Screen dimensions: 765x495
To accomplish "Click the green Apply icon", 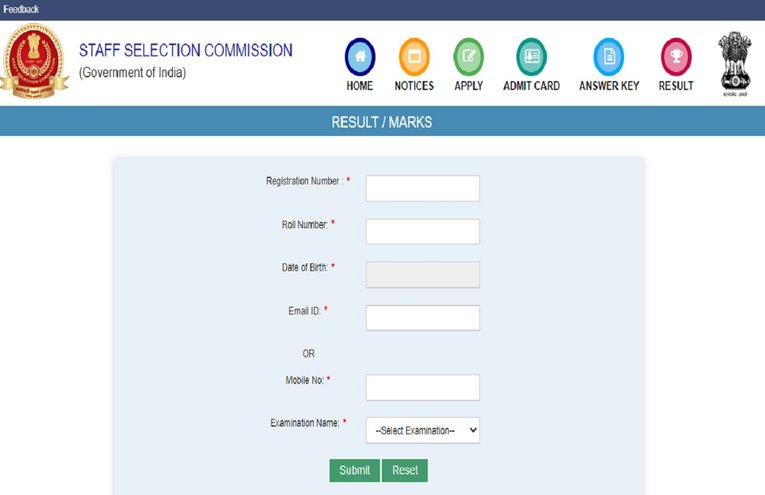I will (x=468, y=55).
